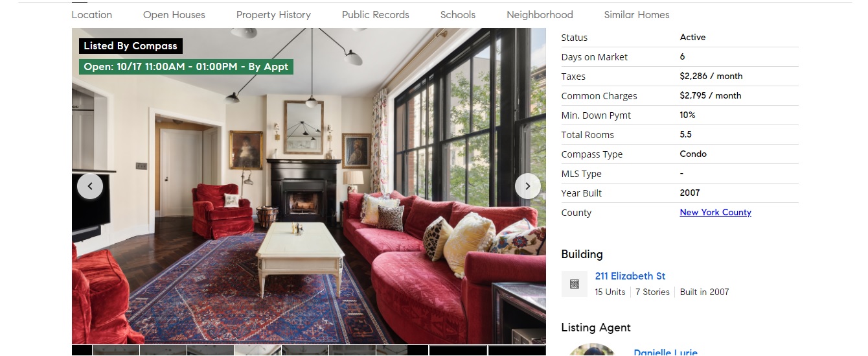Jump to the Location section
Viewport: 868px width, 356px height.
pyautogui.click(x=92, y=14)
